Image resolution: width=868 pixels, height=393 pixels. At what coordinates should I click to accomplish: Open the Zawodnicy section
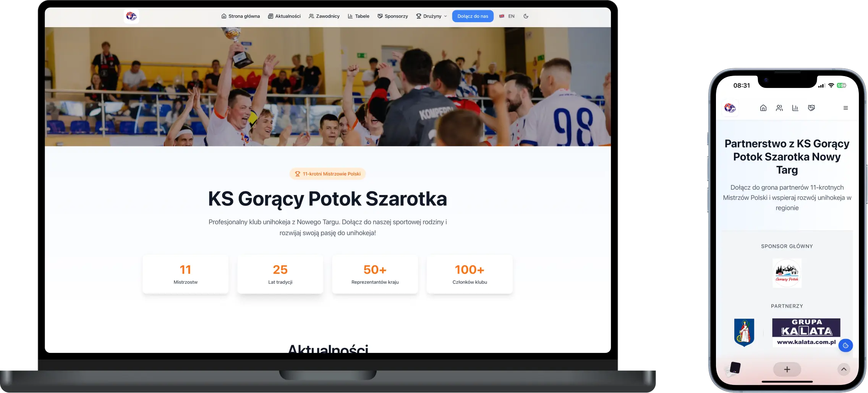click(x=324, y=16)
